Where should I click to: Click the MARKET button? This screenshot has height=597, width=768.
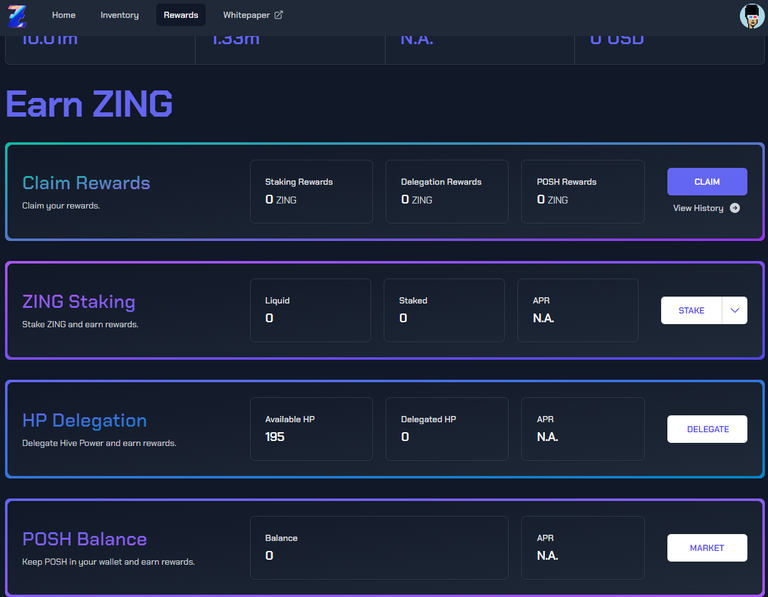click(x=707, y=548)
